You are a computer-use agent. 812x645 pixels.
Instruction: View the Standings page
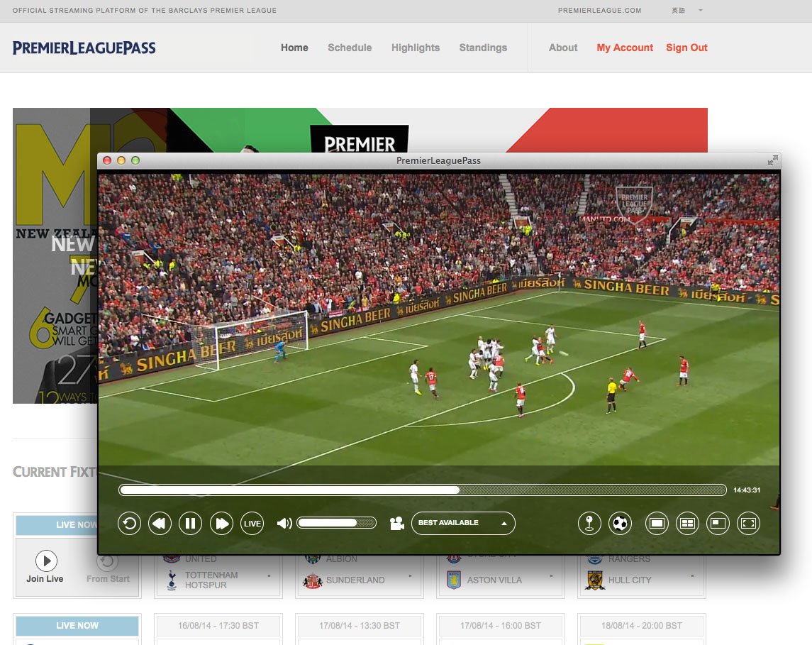(x=483, y=48)
